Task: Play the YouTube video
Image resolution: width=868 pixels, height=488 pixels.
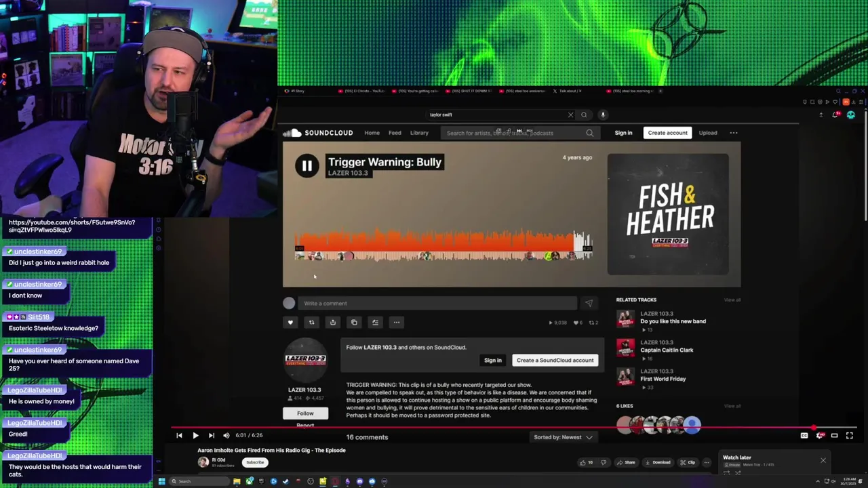Action: click(x=195, y=436)
